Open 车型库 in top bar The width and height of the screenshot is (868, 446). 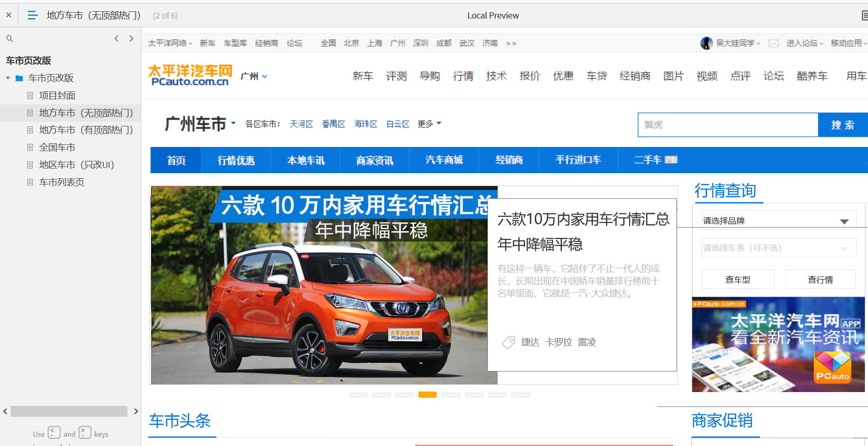(x=235, y=43)
